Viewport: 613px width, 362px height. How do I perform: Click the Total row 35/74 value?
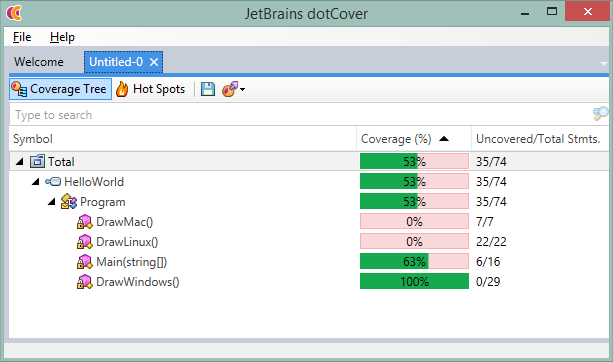[491, 162]
